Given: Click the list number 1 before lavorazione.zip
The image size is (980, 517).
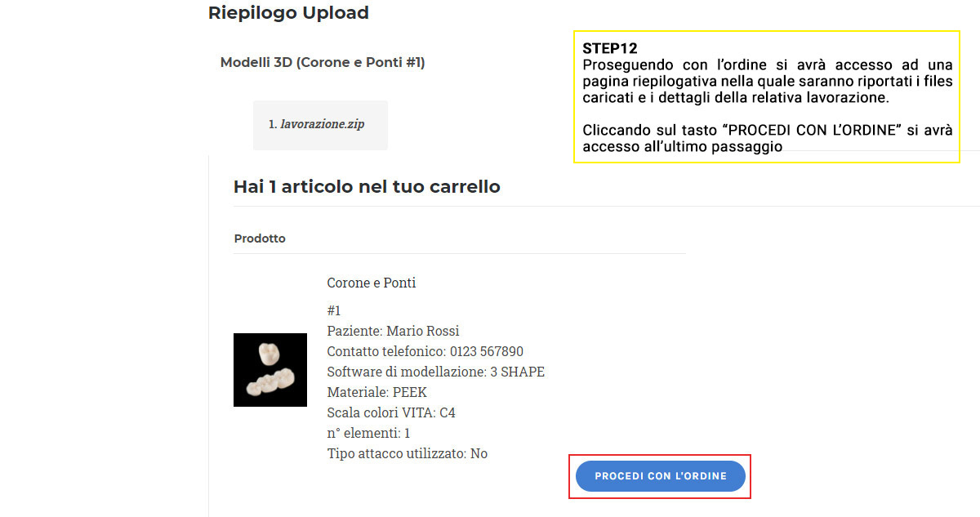Looking at the screenshot, I should 273,125.
